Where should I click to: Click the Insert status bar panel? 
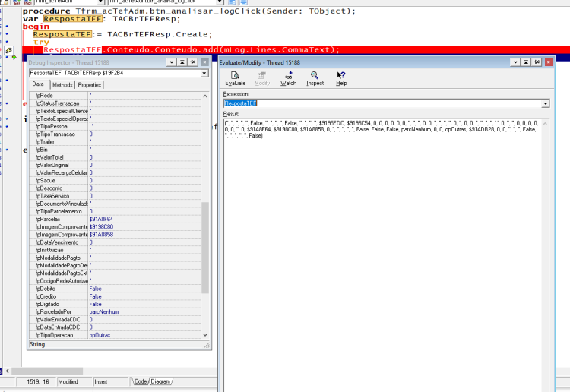(109, 381)
